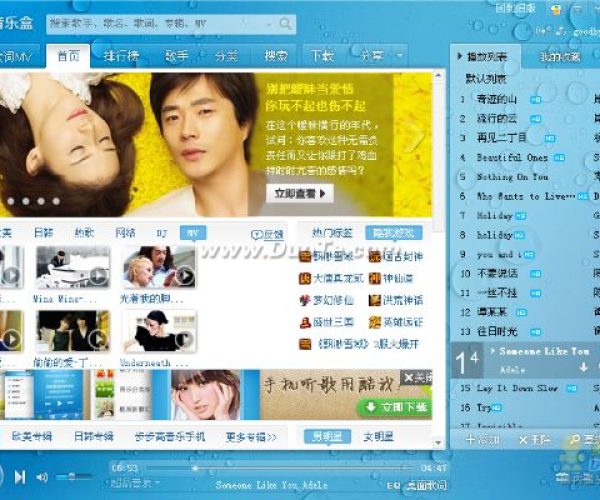The width and height of the screenshot is (600, 500).
Task: Open the 我的收藏 tab
Action: (560, 57)
